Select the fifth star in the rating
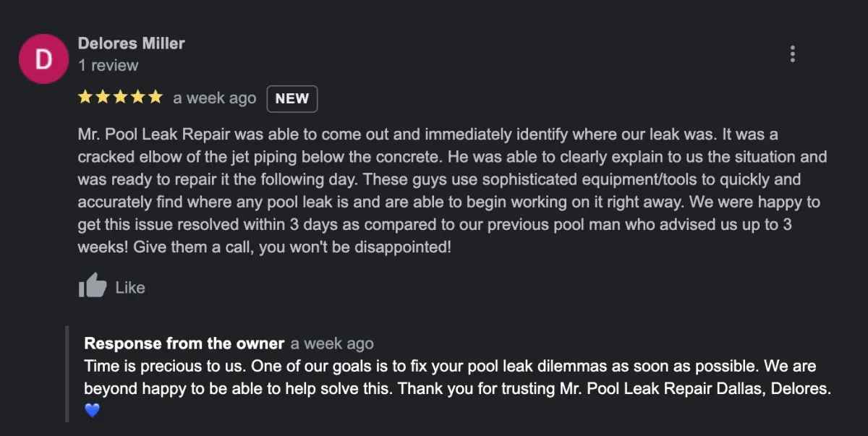868x436 pixels. pyautogui.click(x=155, y=98)
